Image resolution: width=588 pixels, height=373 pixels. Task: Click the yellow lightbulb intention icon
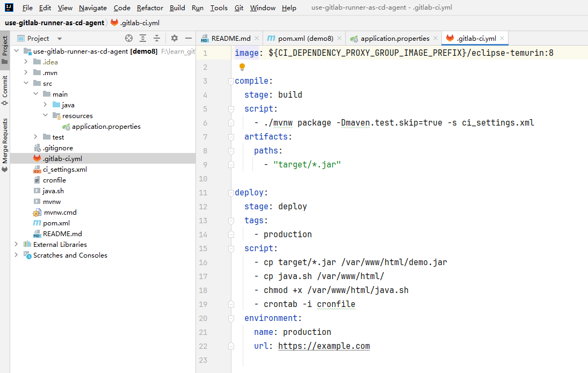242,67
